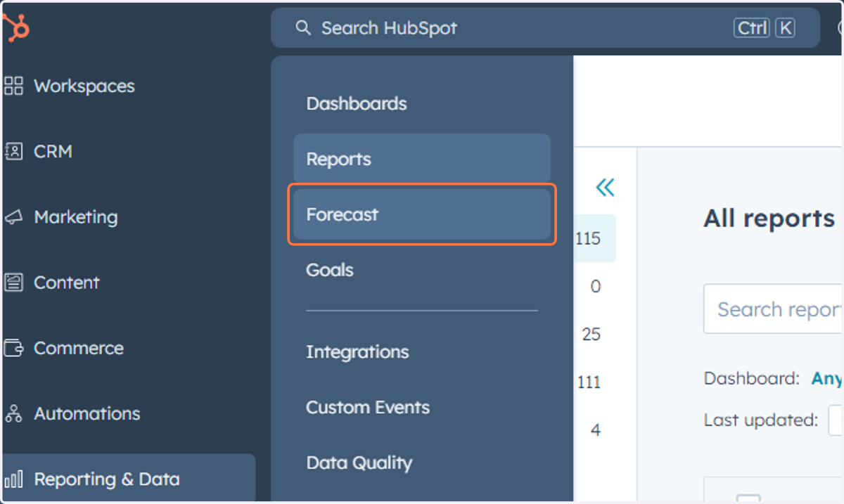Select Reporting & Data in the sidebar

click(129, 479)
